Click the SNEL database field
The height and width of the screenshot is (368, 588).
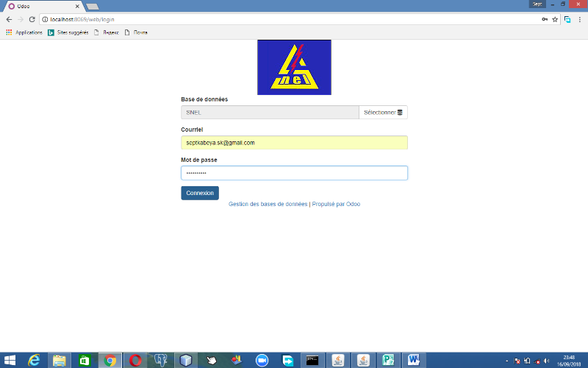tap(270, 113)
